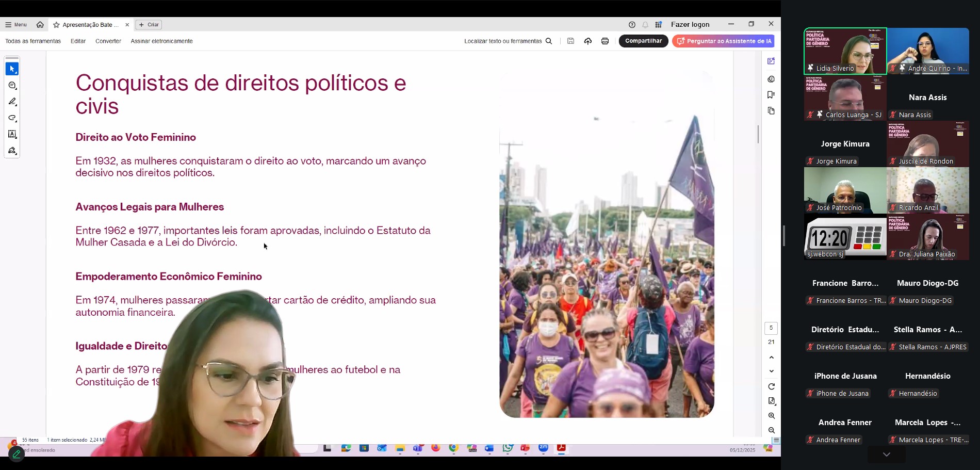
Task: Open the Converter menu item
Action: (108, 41)
